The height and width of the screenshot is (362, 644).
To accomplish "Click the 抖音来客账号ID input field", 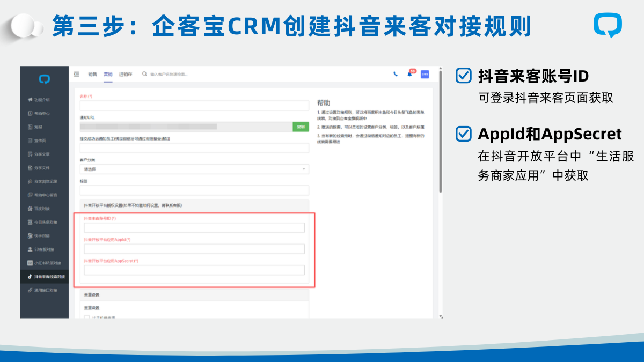I will 194,228.
